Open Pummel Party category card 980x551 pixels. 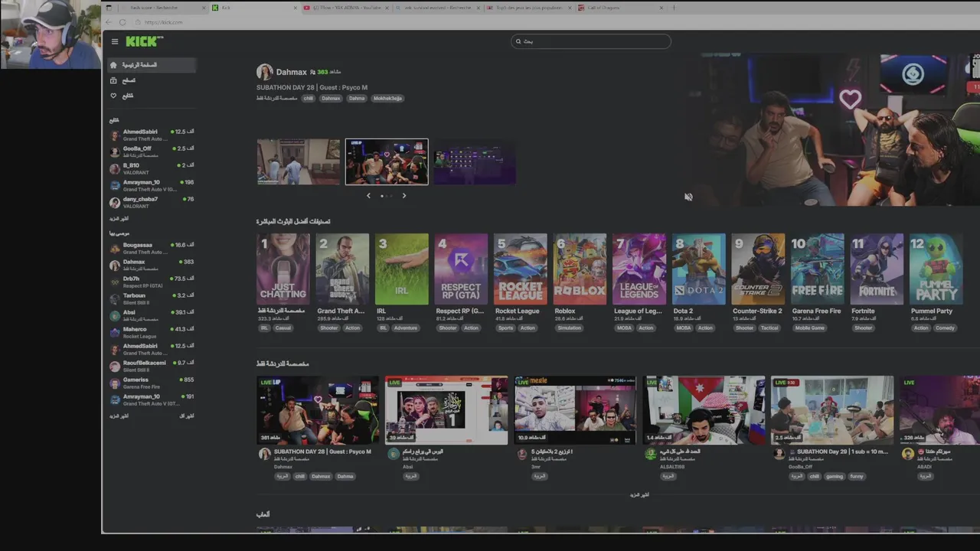click(936, 269)
